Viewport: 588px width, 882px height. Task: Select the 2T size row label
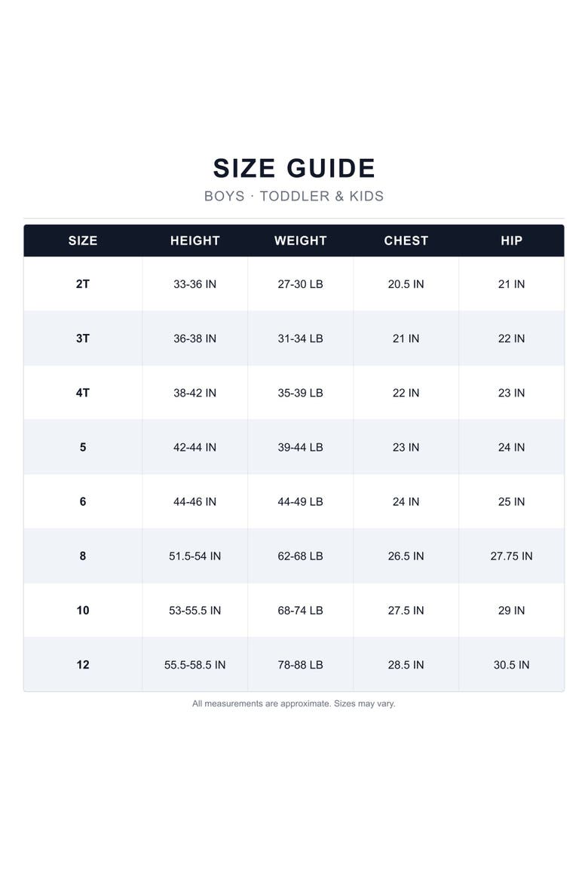[83, 284]
